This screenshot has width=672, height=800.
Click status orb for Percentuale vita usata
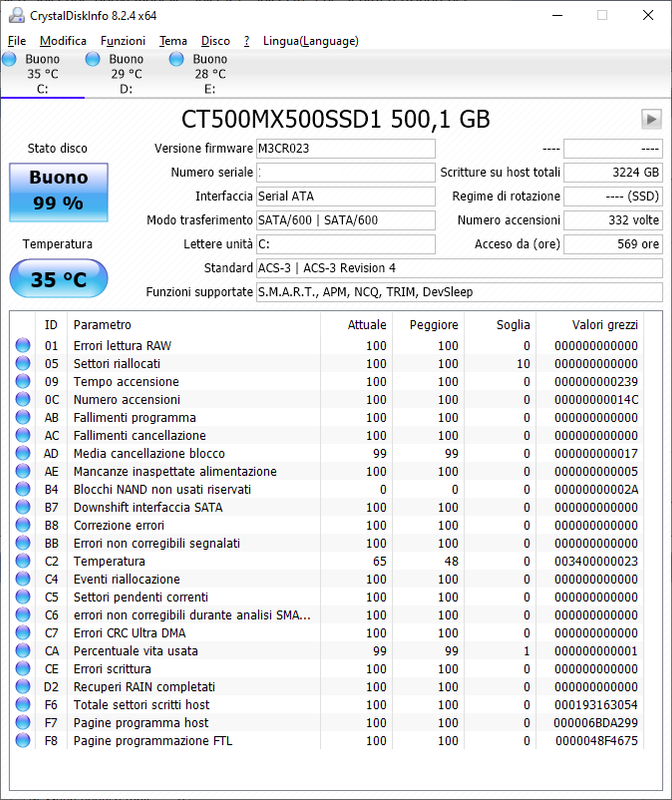[23, 651]
